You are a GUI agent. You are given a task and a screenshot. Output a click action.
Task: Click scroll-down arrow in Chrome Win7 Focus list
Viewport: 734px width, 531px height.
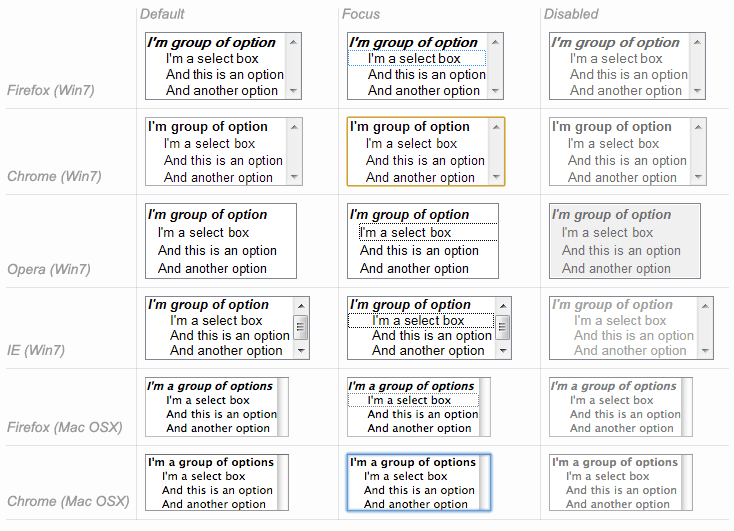tap(497, 177)
